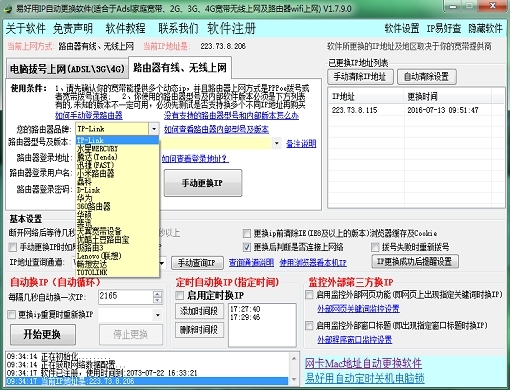
Task: Switch to 电脑拨号上网(ADSL\3G\4G) tab
Action: pyautogui.click(x=67, y=69)
